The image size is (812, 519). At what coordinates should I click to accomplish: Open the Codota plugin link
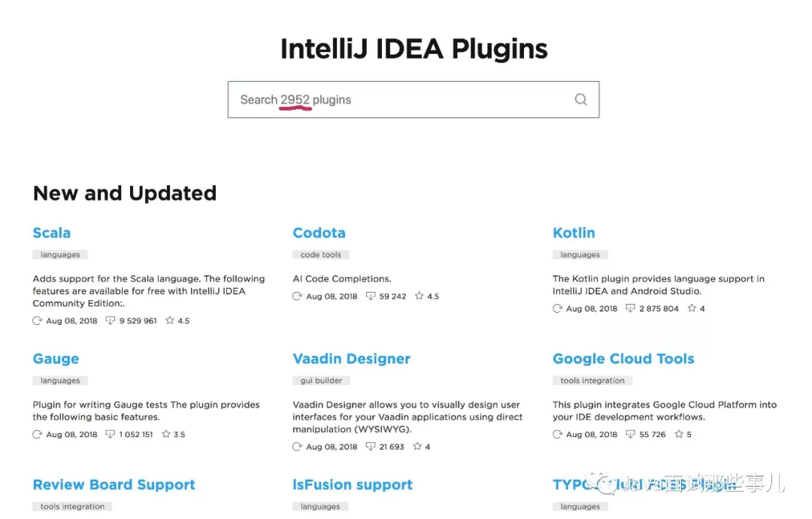319,233
